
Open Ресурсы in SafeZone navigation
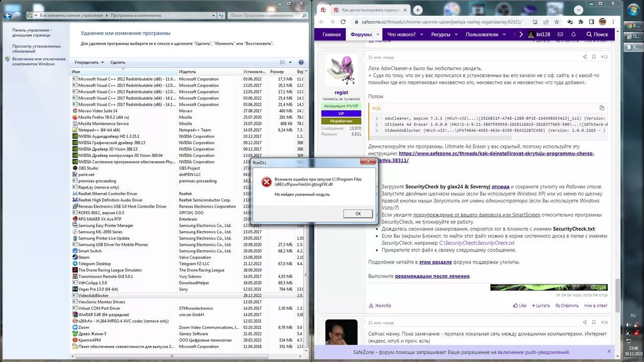(x=441, y=34)
